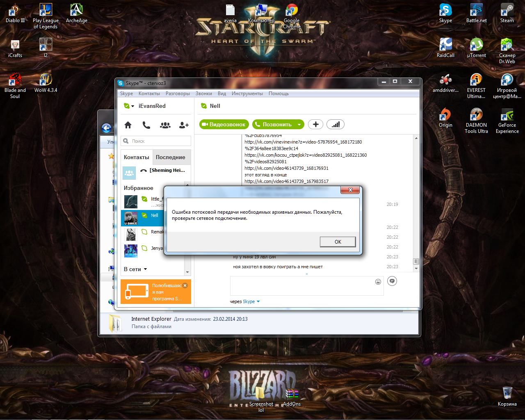Open the Skype desktop shortcut
The width and height of the screenshot is (525, 420).
[445, 13]
